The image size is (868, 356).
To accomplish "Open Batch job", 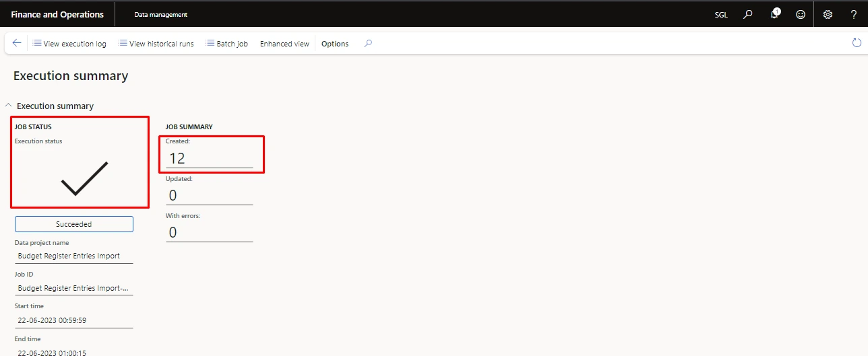I will [x=226, y=44].
